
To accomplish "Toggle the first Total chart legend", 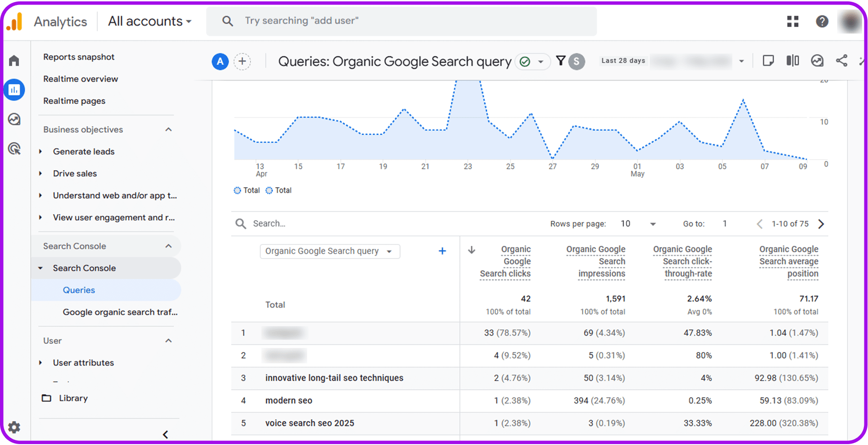I will [246, 191].
